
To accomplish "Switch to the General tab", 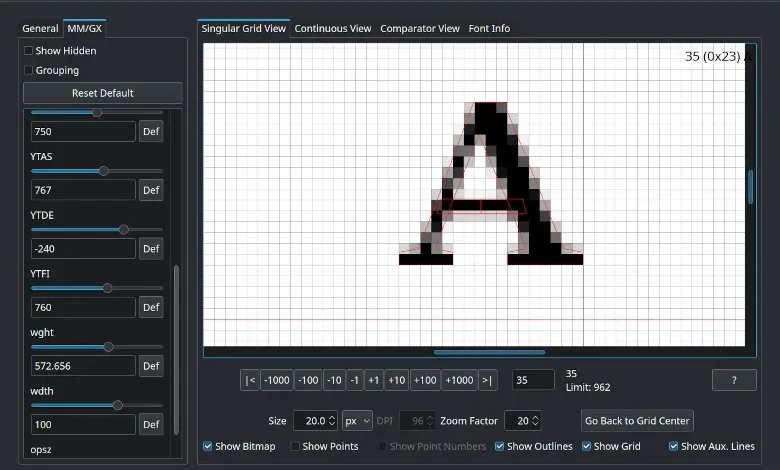I will 40,28.
